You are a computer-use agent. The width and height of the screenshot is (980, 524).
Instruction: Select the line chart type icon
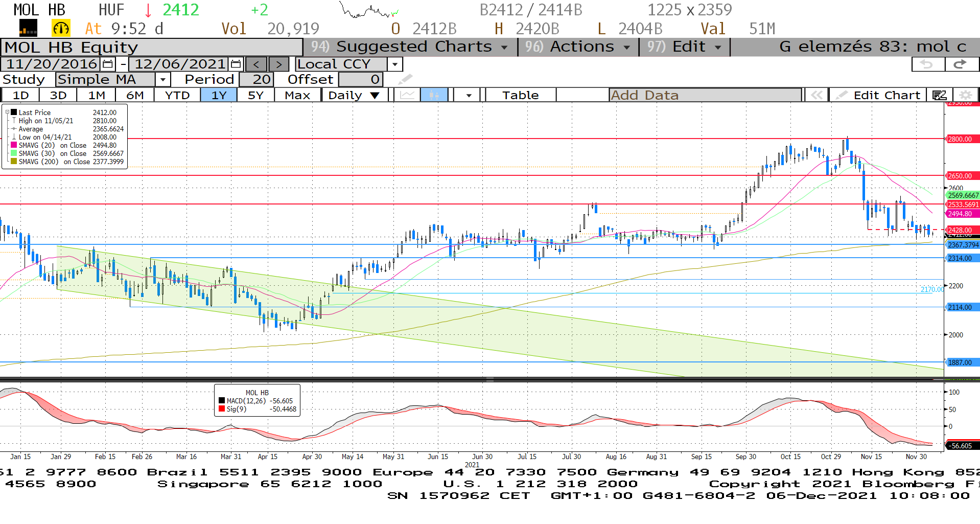pyautogui.click(x=407, y=95)
